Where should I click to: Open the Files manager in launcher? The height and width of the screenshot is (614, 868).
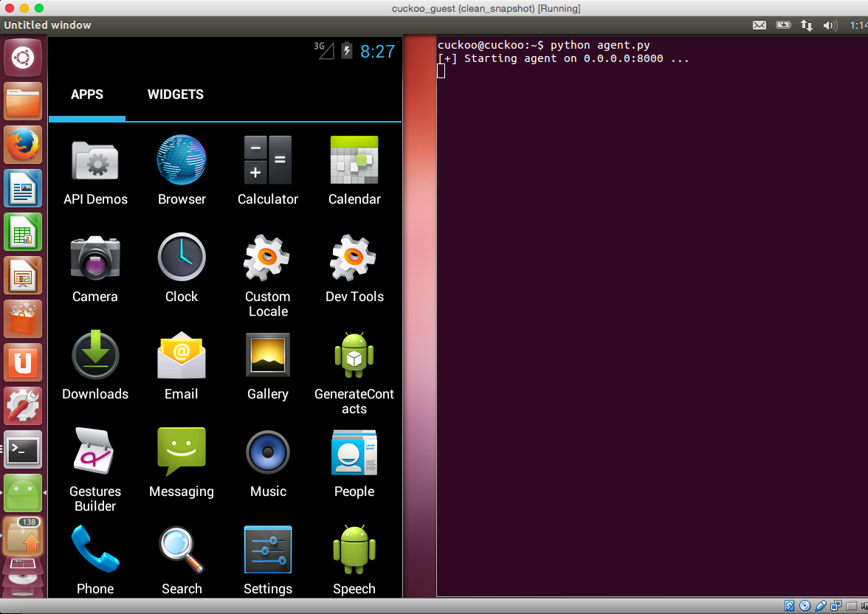click(23, 101)
